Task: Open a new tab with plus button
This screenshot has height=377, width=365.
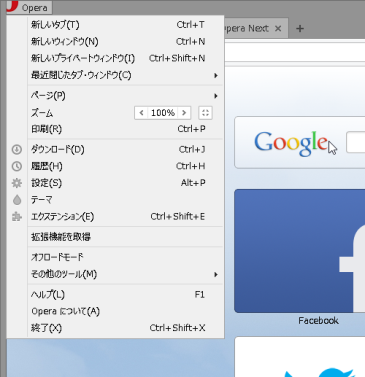Action: pos(300,29)
